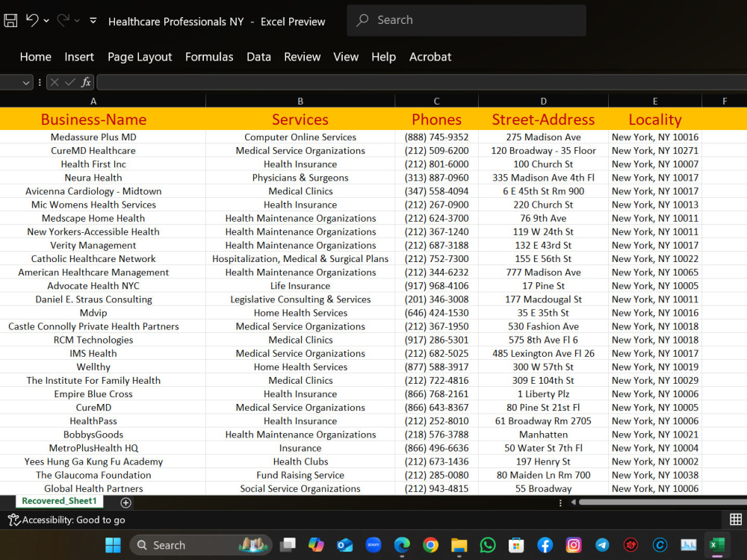Click the Insert Function fx icon
Viewport: 747px width, 560px height.
click(x=86, y=82)
